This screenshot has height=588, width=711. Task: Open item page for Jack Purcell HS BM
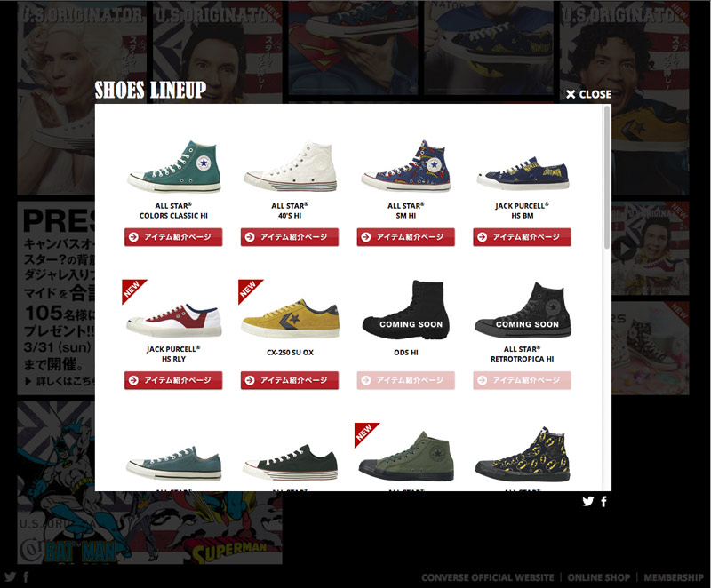point(522,237)
